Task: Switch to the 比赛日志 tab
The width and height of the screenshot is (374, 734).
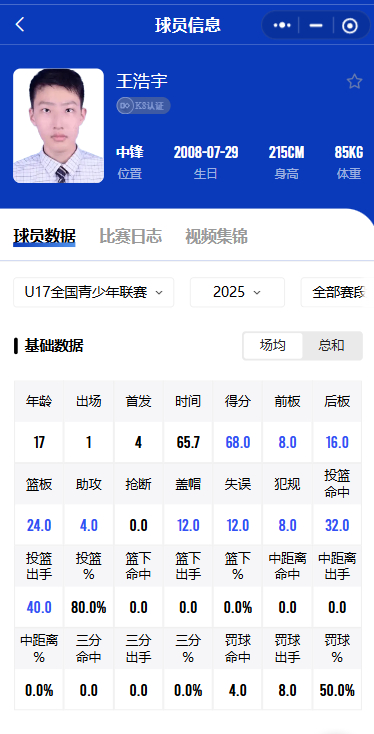Action: point(131,236)
